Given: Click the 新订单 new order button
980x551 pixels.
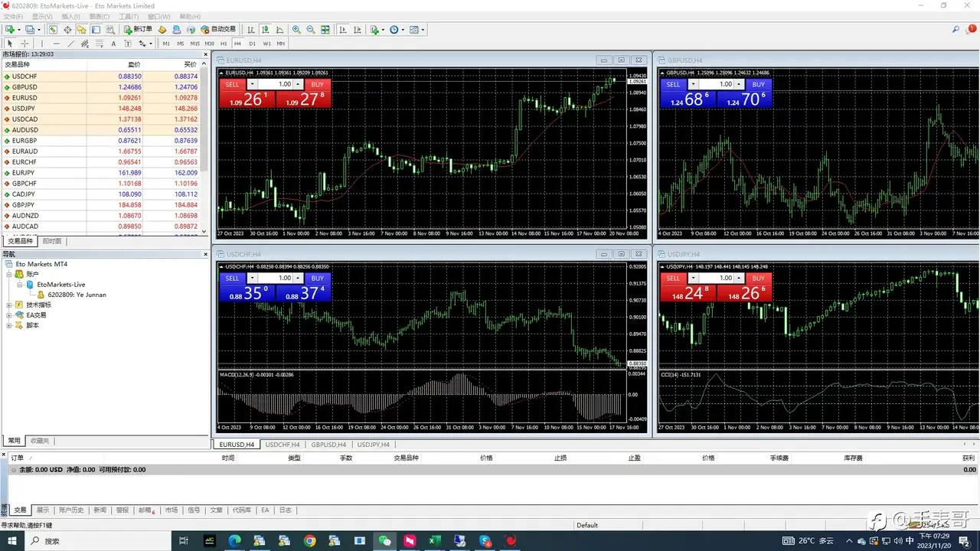Looking at the screenshot, I should [x=138, y=29].
